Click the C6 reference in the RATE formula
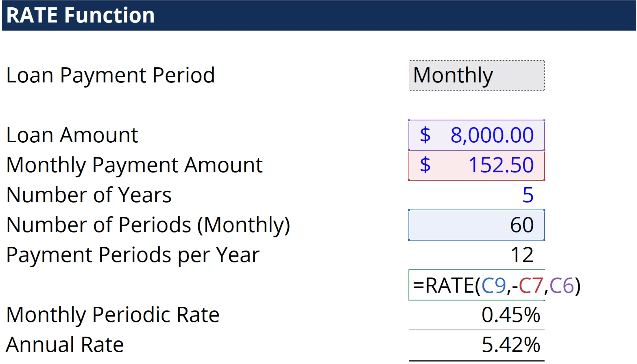 561,285
